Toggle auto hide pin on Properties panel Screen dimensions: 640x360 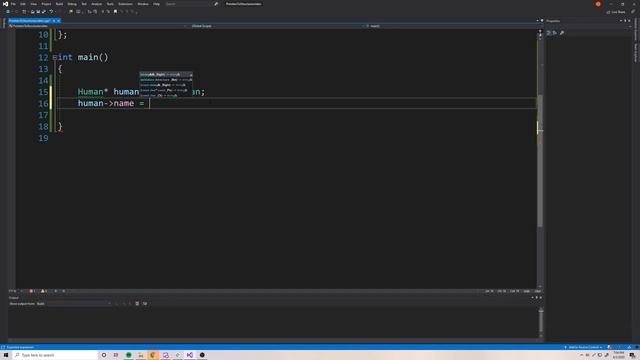click(x=625, y=21)
